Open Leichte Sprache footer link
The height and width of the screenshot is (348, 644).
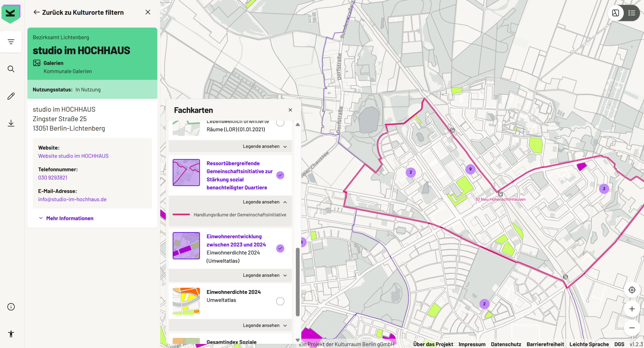[589, 344]
